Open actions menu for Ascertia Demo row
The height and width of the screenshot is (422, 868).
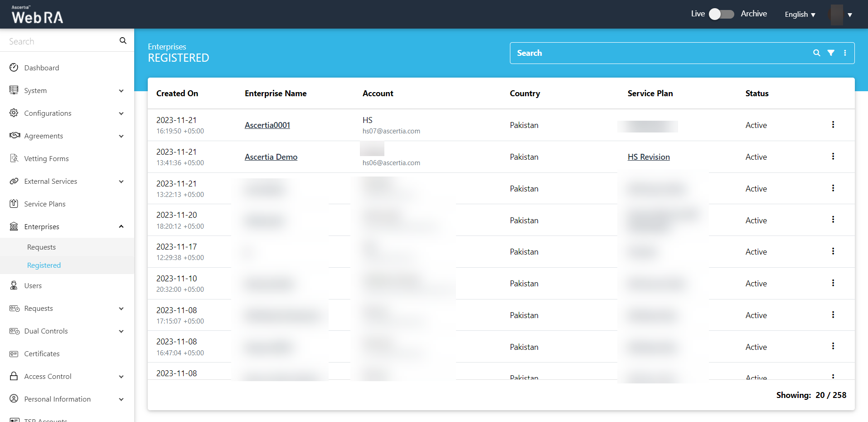coord(833,157)
